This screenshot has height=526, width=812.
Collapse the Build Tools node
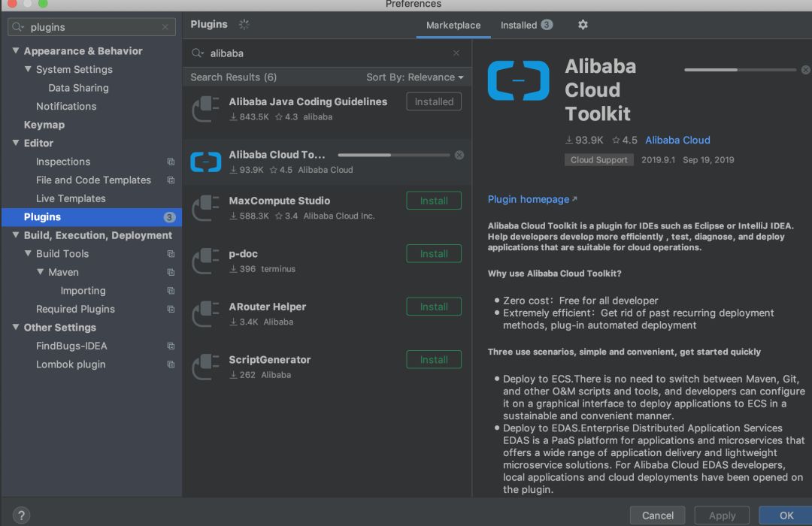click(28, 254)
